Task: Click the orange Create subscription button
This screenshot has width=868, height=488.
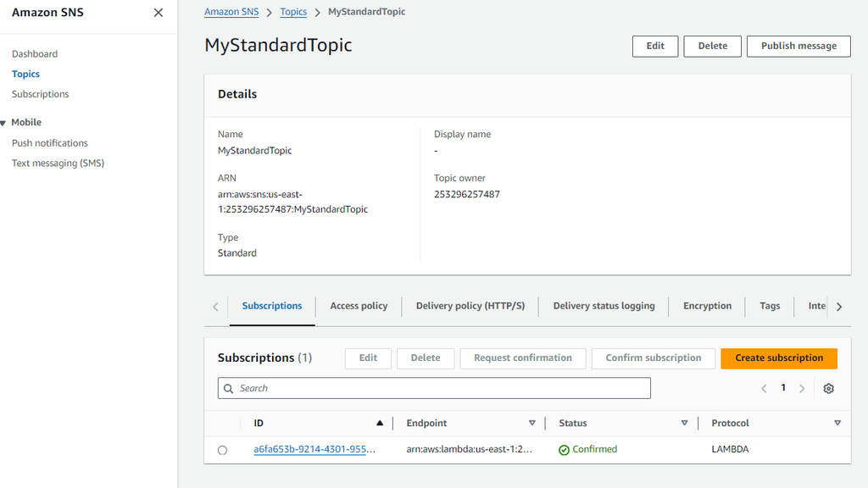Action: click(778, 358)
